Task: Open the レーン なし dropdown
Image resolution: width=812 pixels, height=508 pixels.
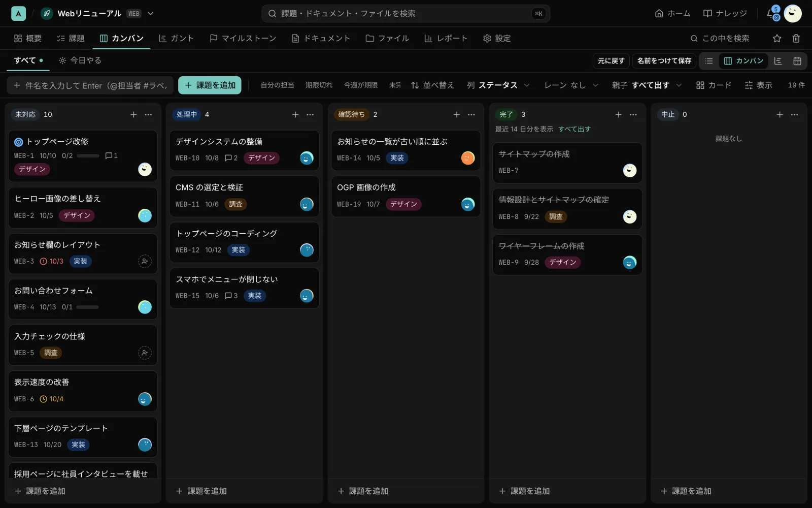Action: 571,85
